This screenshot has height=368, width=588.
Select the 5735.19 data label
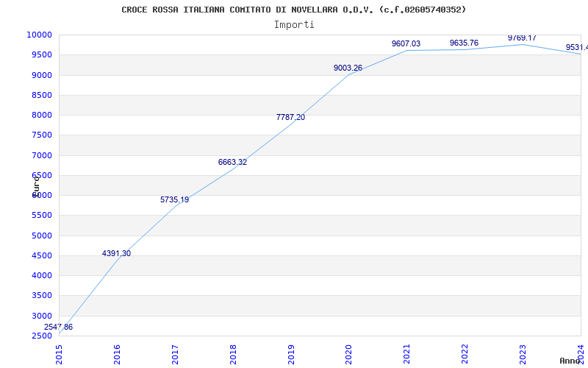click(175, 199)
